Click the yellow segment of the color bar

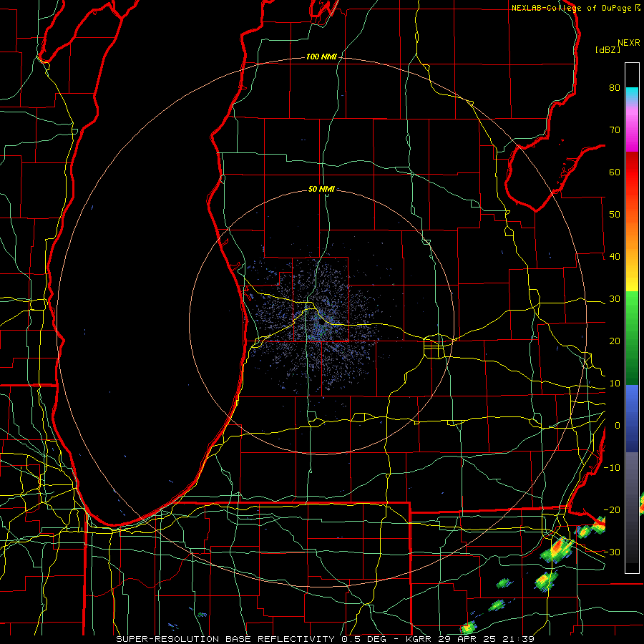pyautogui.click(x=632, y=277)
